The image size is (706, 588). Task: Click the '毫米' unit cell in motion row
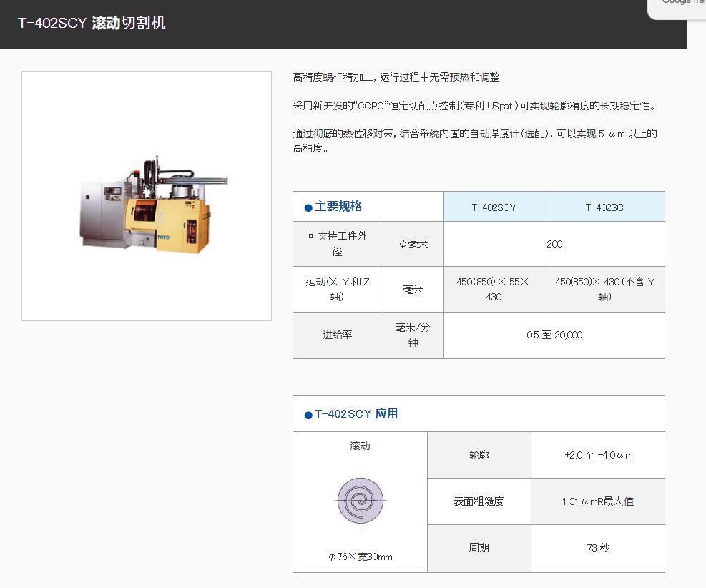tap(413, 289)
